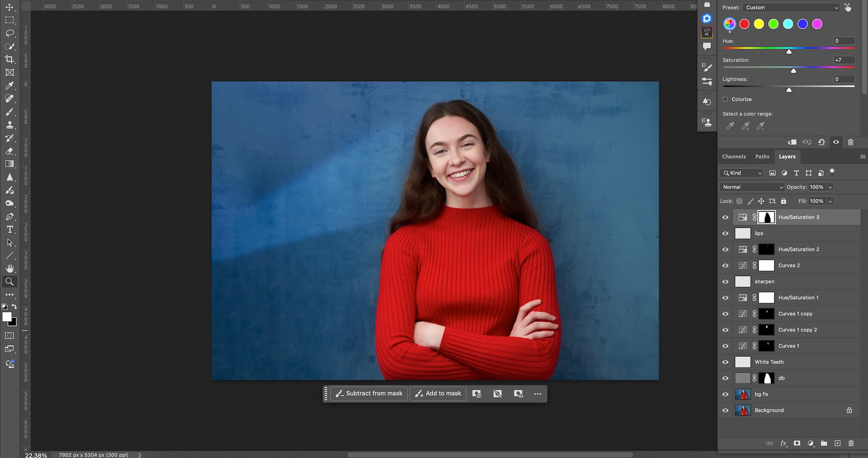Screen dimensions: 868x458
Task: Delete this adjustment layer from Properties panel
Action: pyautogui.click(x=851, y=142)
